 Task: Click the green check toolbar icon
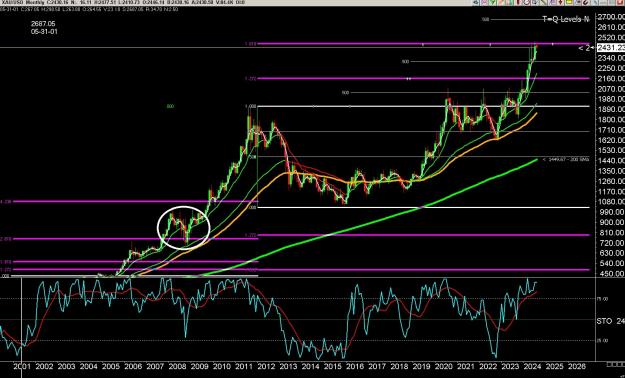click(x=493, y=2)
